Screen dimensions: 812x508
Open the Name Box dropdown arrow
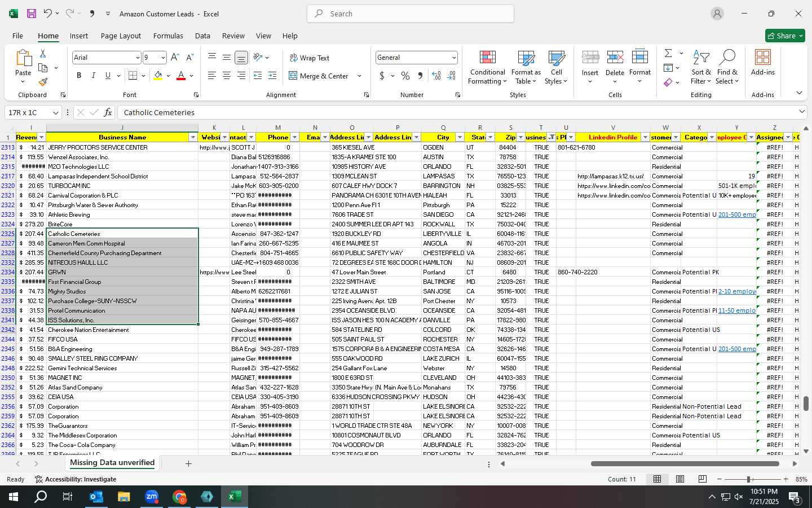(55, 112)
